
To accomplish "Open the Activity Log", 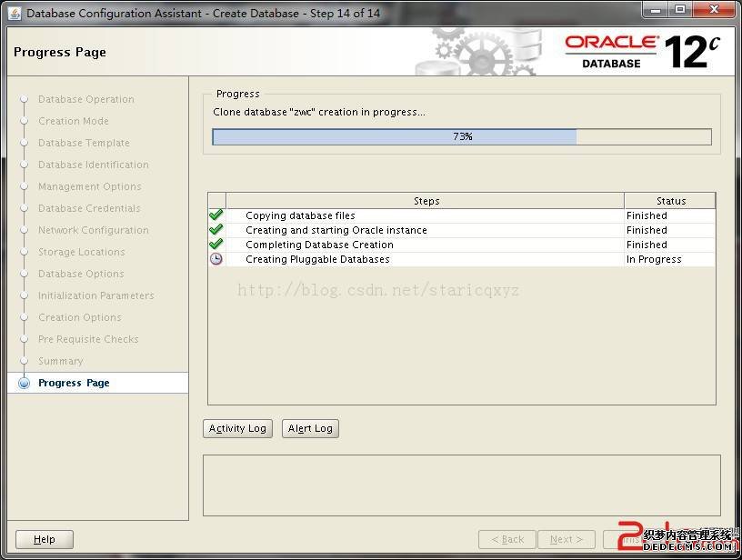I will point(237,428).
